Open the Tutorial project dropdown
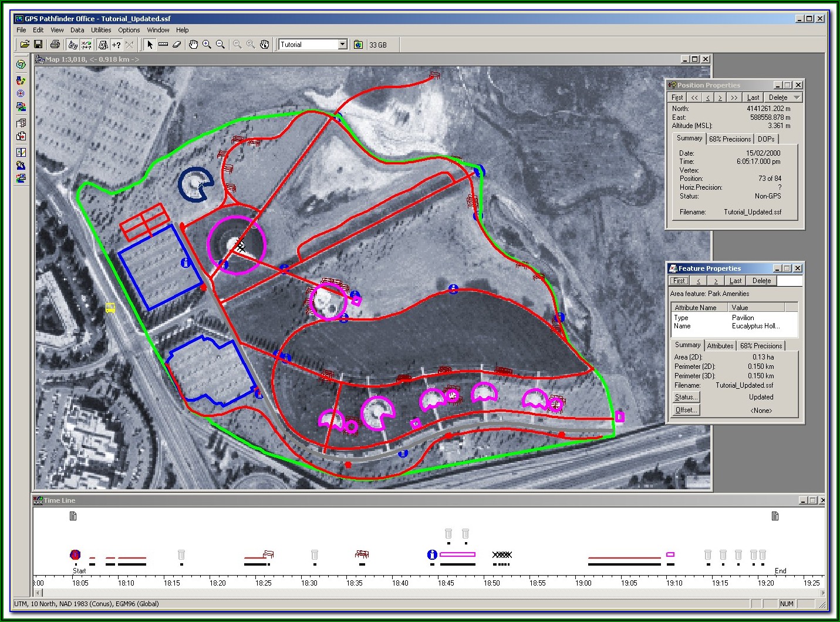Screen dimensions: 840x622 point(343,45)
